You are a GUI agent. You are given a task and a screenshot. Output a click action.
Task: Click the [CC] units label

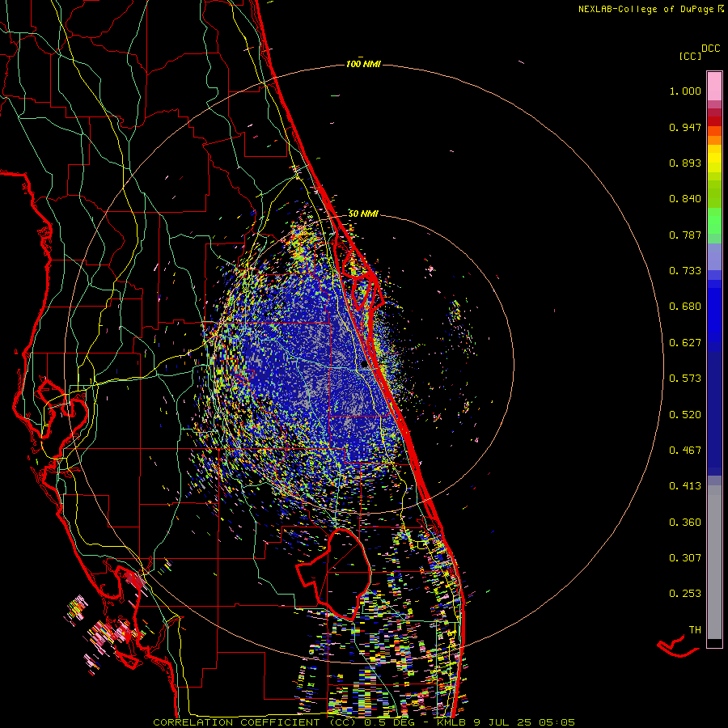(690, 56)
